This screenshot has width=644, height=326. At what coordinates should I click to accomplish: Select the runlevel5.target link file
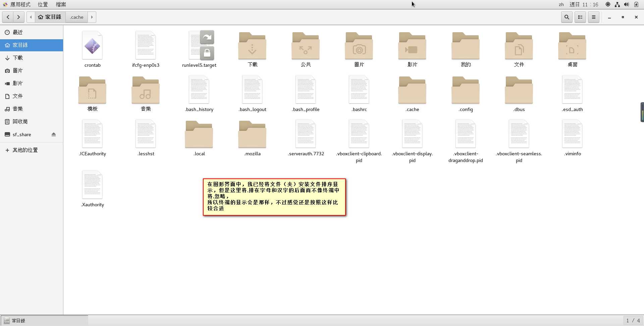click(x=199, y=46)
